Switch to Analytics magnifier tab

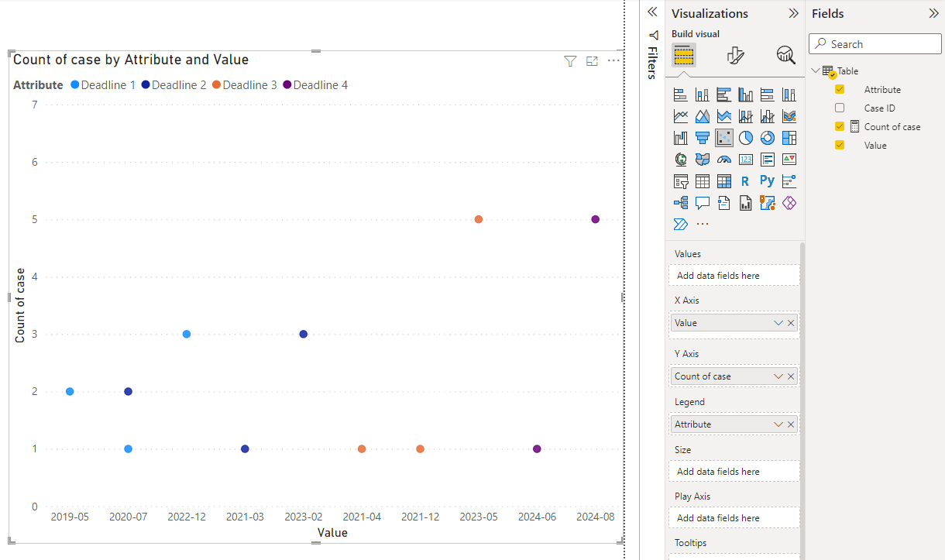coord(786,54)
